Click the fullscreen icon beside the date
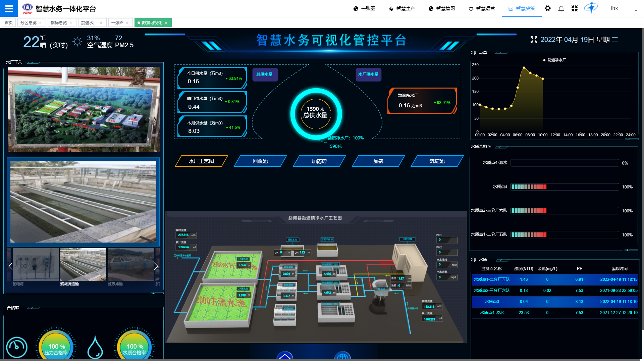Screen dimensions: 644x362 click(x=534, y=40)
